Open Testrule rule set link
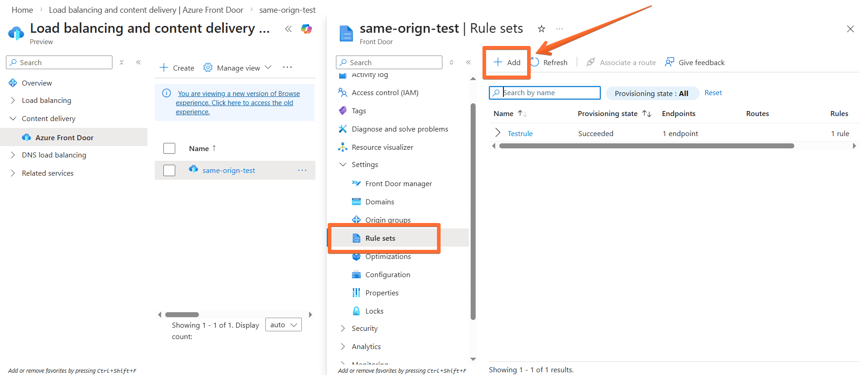 (x=520, y=133)
